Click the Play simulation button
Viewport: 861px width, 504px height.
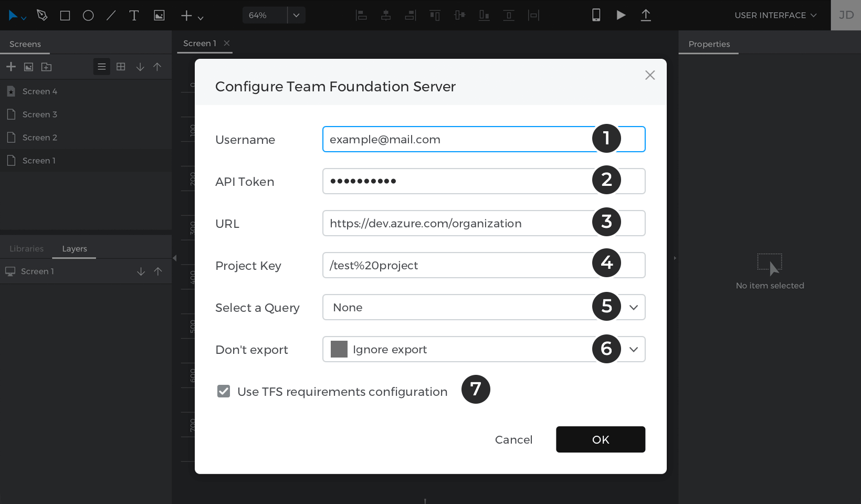coord(621,15)
